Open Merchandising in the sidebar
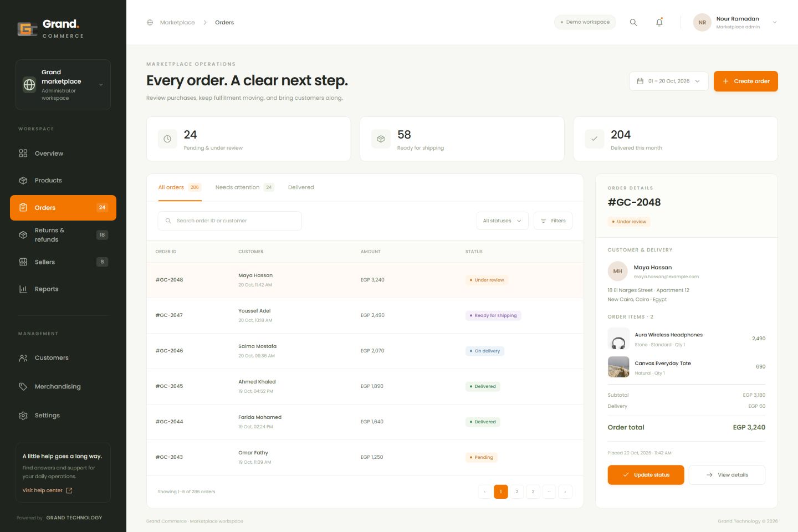The image size is (798, 532). click(63, 387)
